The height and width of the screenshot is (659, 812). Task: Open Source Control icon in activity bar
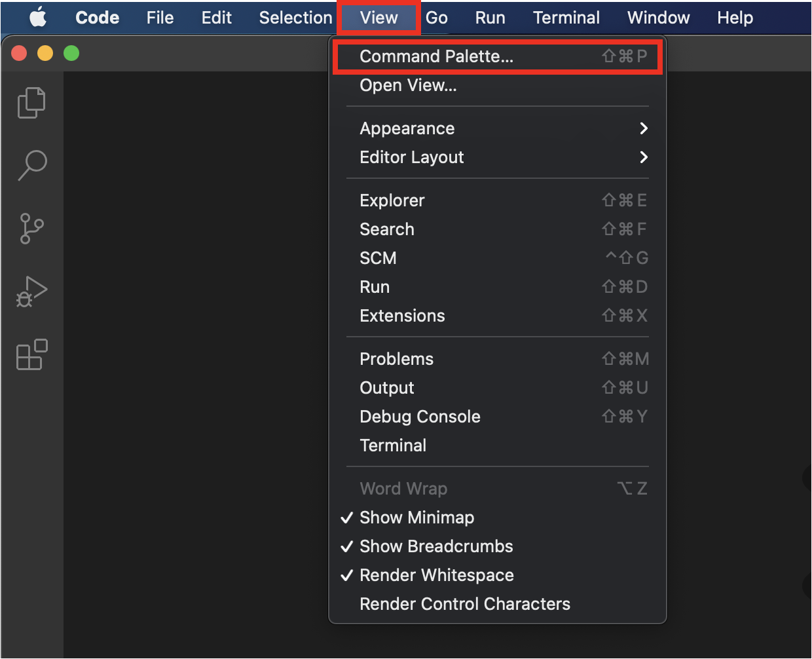(x=31, y=229)
